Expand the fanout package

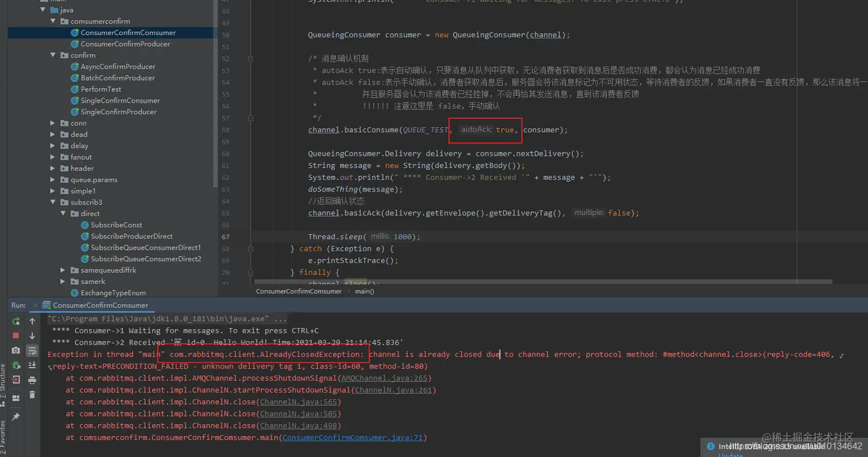click(x=53, y=157)
